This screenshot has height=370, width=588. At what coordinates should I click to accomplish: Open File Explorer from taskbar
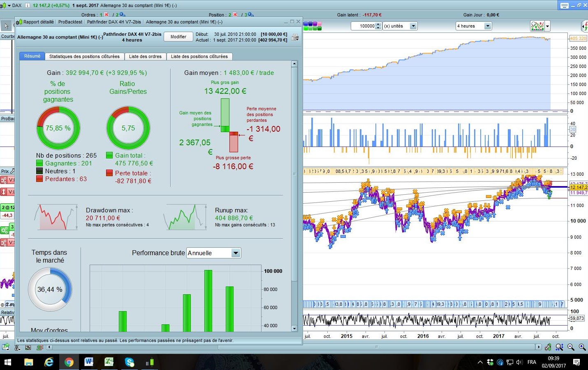28,362
